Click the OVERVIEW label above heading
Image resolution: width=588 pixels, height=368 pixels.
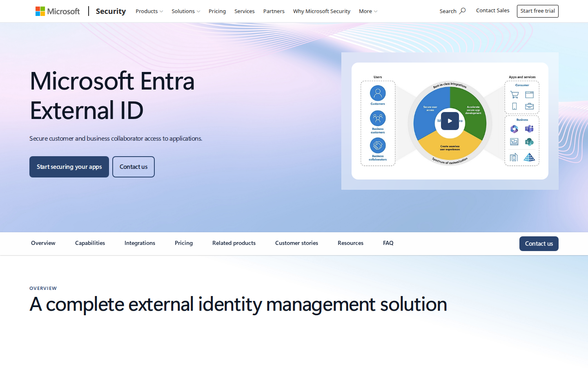pyautogui.click(x=43, y=288)
